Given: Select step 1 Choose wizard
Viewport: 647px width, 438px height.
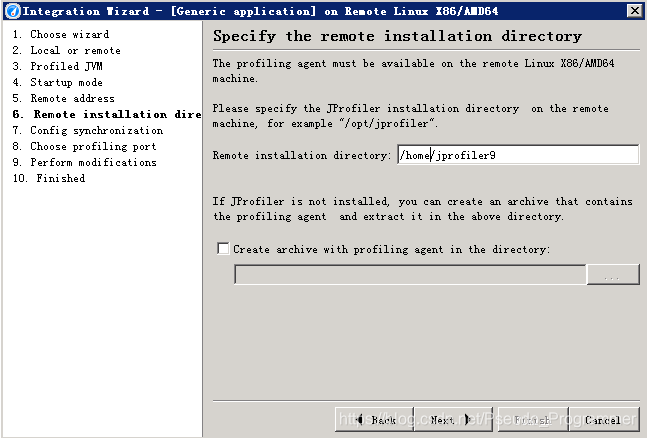Looking at the screenshot, I should pyautogui.click(x=61, y=34).
